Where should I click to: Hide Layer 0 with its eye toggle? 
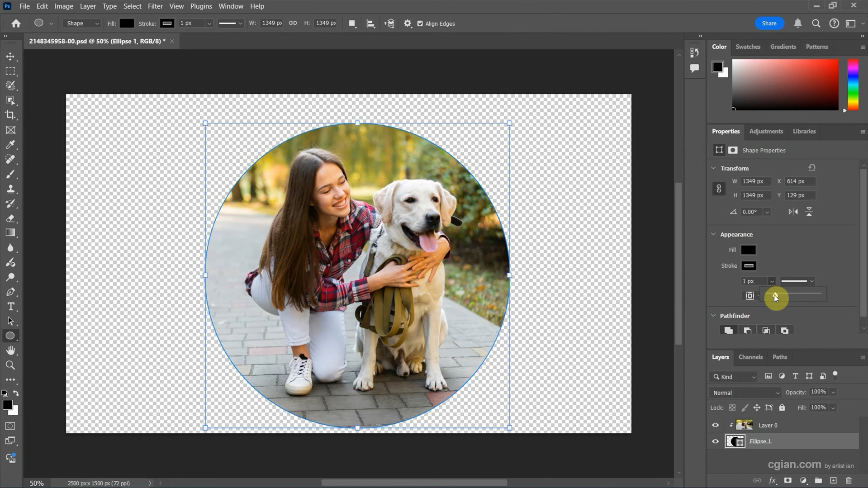715,425
